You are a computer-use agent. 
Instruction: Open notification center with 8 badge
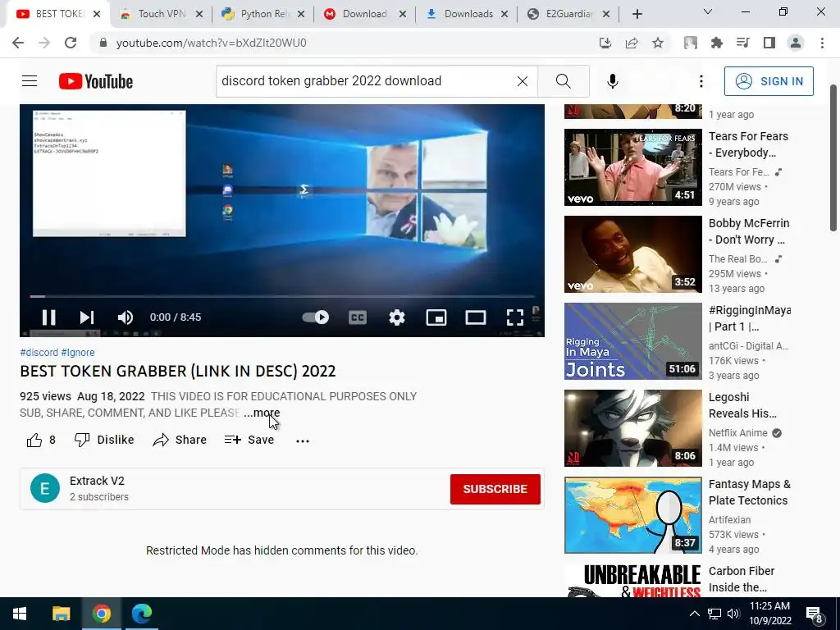pos(815,614)
